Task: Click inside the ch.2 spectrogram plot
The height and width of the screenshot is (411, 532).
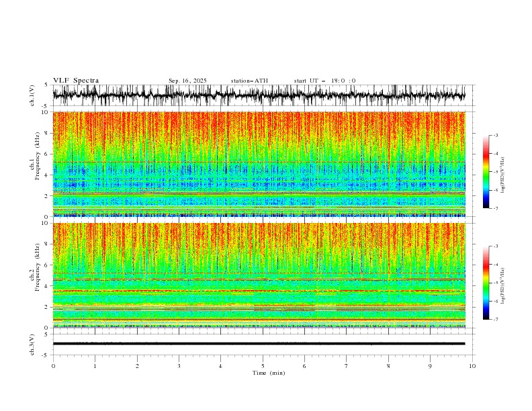Action: click(259, 275)
